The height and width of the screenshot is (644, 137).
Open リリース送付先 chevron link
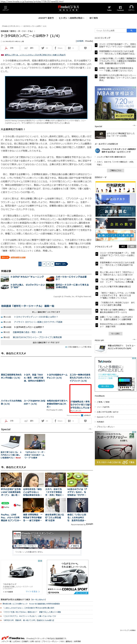(103, 407)
